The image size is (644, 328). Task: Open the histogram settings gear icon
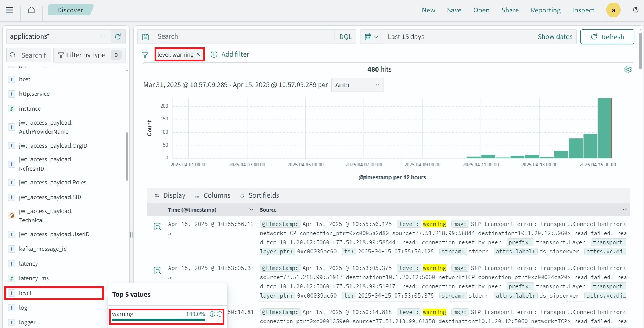click(627, 69)
